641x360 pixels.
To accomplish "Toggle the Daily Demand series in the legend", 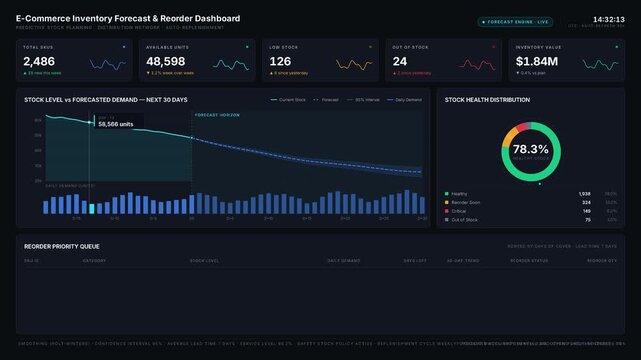I will point(404,100).
